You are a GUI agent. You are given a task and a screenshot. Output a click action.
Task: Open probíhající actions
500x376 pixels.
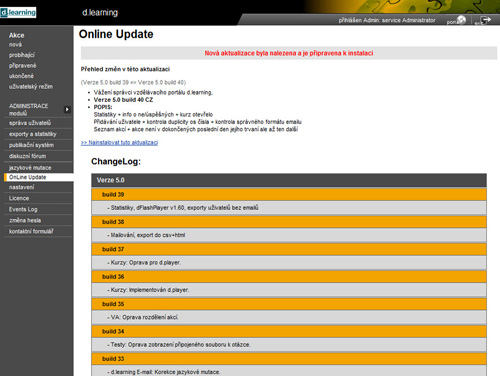coord(22,55)
